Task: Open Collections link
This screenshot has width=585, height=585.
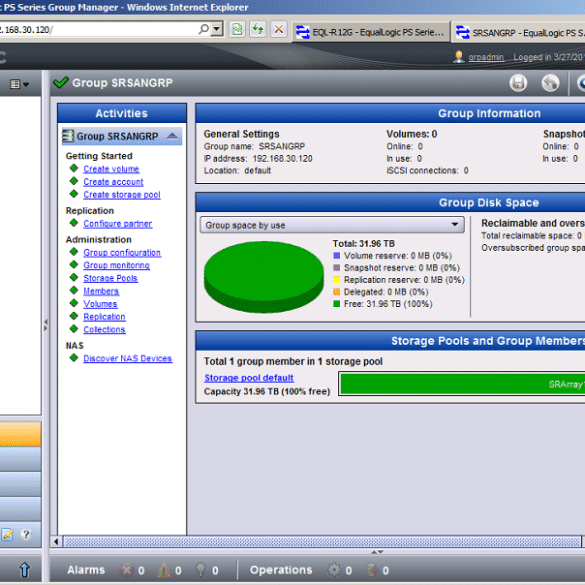Action: 104,329
